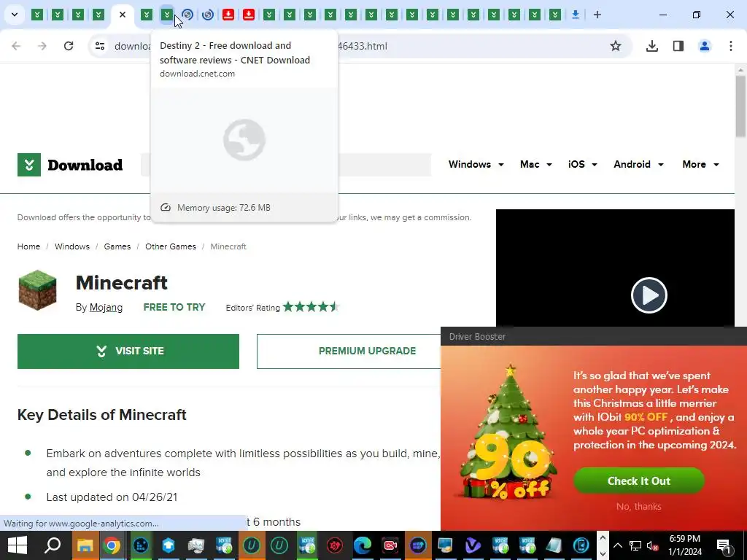
Task: Click Check It Out in Driver Booster ad
Action: tap(639, 481)
